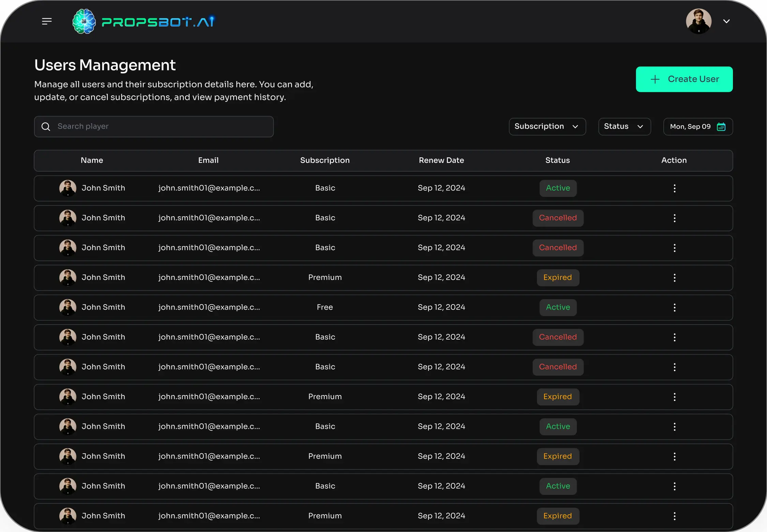Click the user avatar in the Free subscription row

pos(67,307)
